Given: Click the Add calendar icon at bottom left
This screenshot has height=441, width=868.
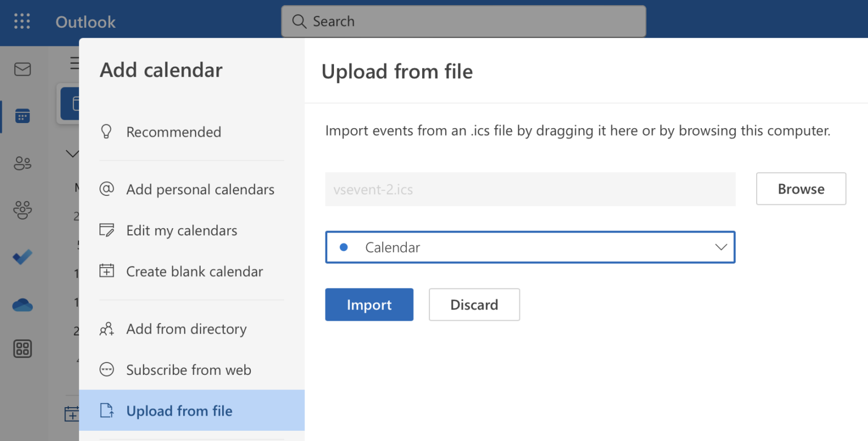Looking at the screenshot, I should tap(72, 413).
